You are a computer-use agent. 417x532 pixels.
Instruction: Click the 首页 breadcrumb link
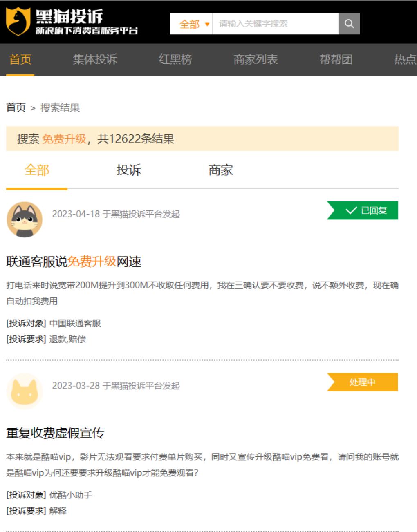click(16, 108)
